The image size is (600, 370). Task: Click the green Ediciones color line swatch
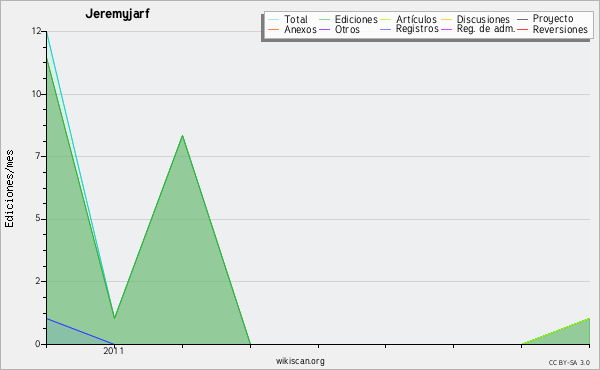click(324, 20)
